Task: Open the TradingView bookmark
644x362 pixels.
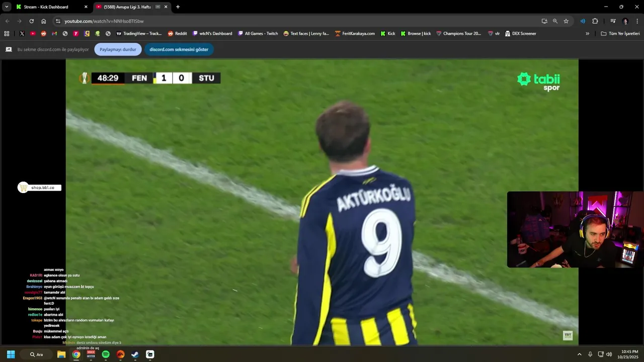Action: point(139,34)
